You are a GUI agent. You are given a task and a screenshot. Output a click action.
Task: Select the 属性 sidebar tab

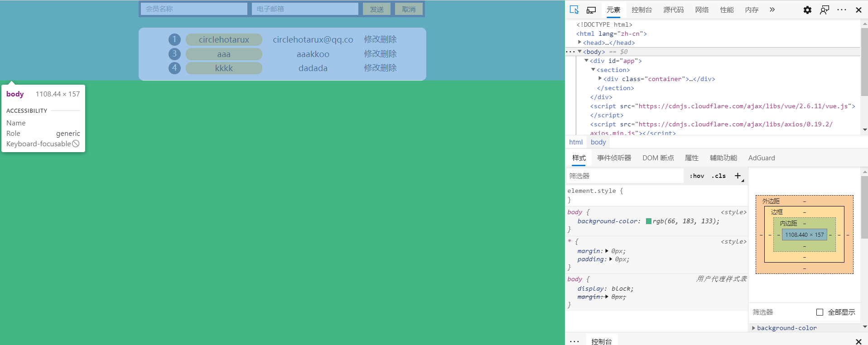pos(691,158)
